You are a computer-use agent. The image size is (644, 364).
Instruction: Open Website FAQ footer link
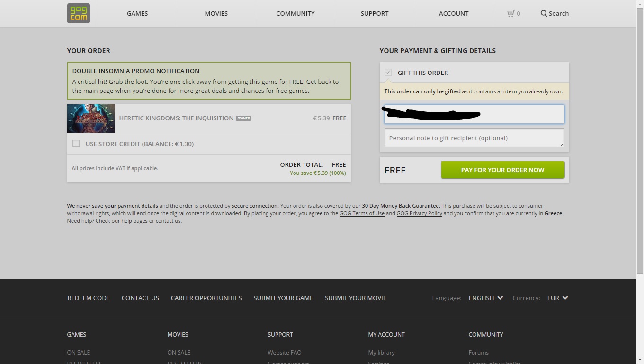point(284,352)
